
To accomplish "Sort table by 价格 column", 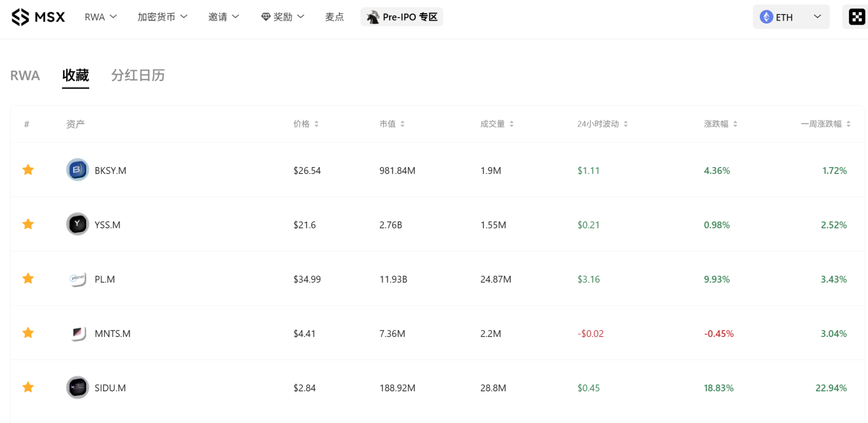I will coord(306,124).
